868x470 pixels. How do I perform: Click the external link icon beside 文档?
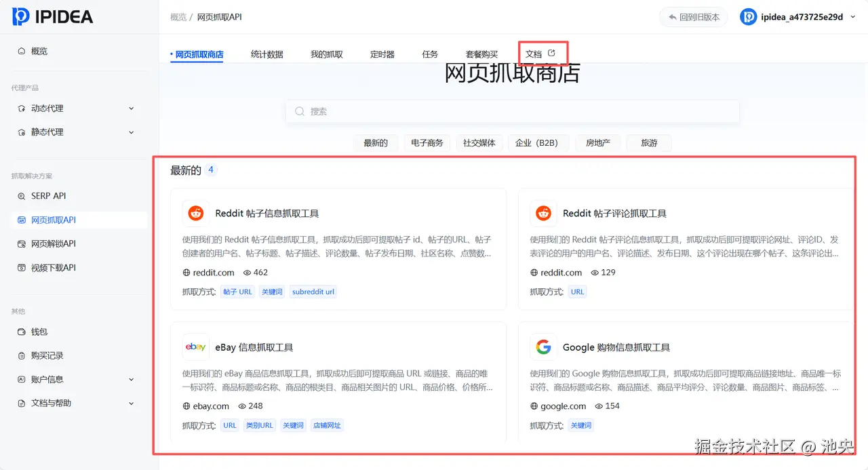click(551, 53)
